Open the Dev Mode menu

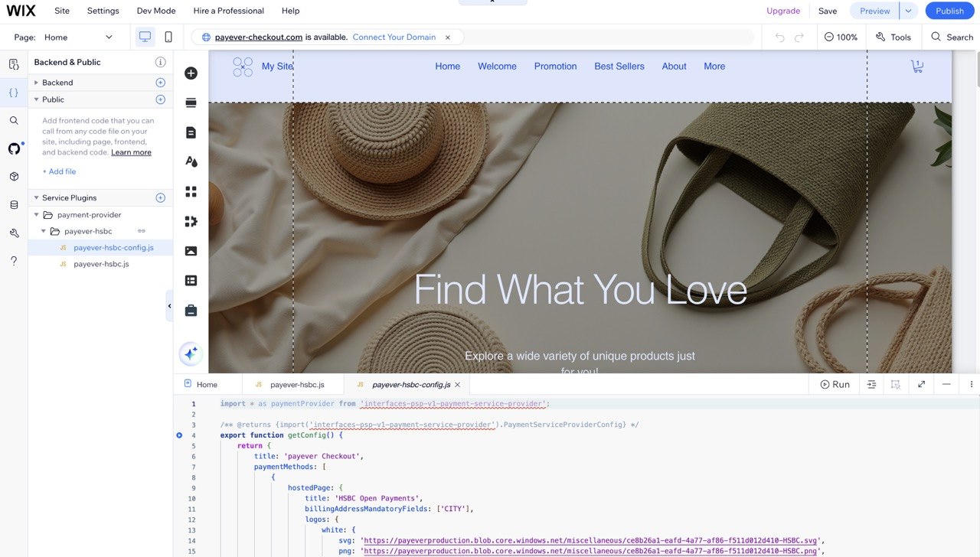click(x=156, y=11)
